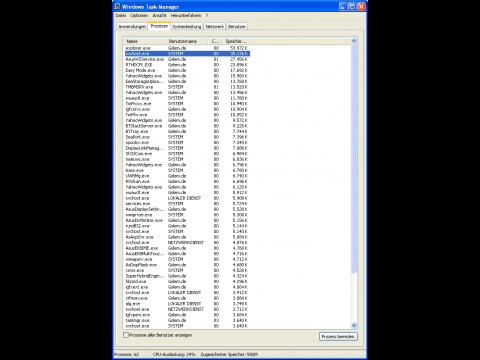Select the igfxpers.exe process

tap(187, 315)
